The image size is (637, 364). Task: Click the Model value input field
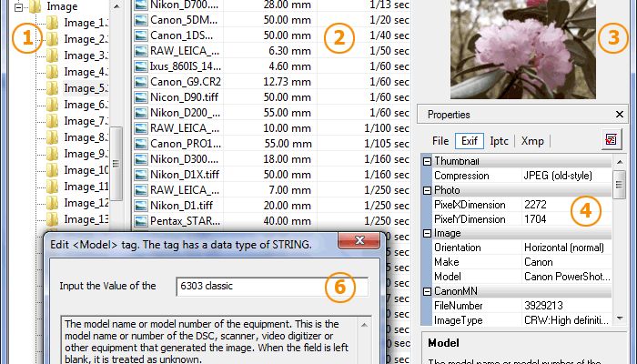click(272, 287)
